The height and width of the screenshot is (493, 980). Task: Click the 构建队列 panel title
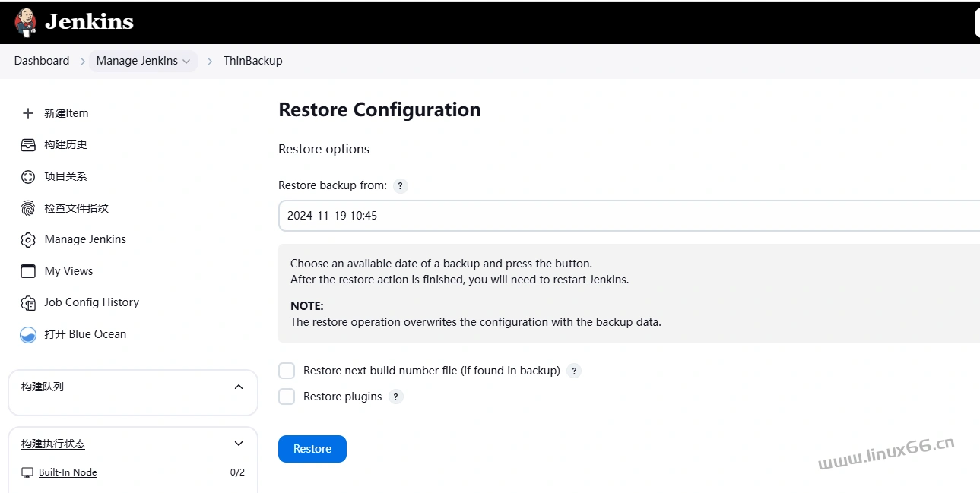(43, 387)
